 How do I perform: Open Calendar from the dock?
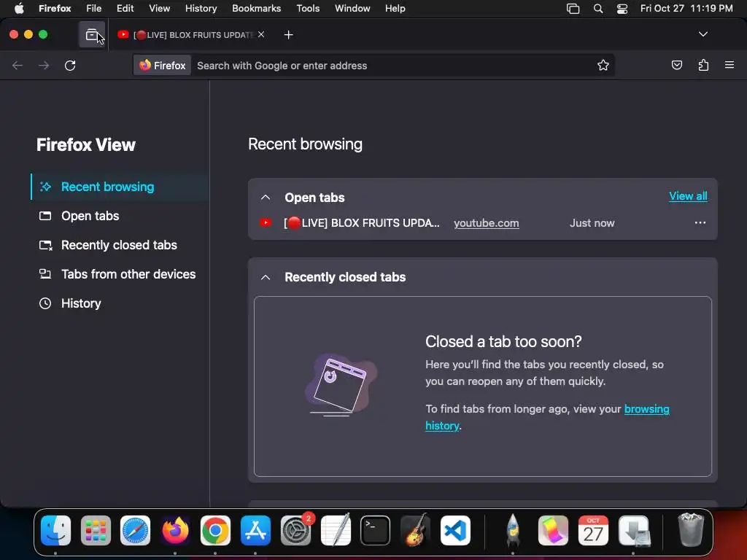coord(593,530)
